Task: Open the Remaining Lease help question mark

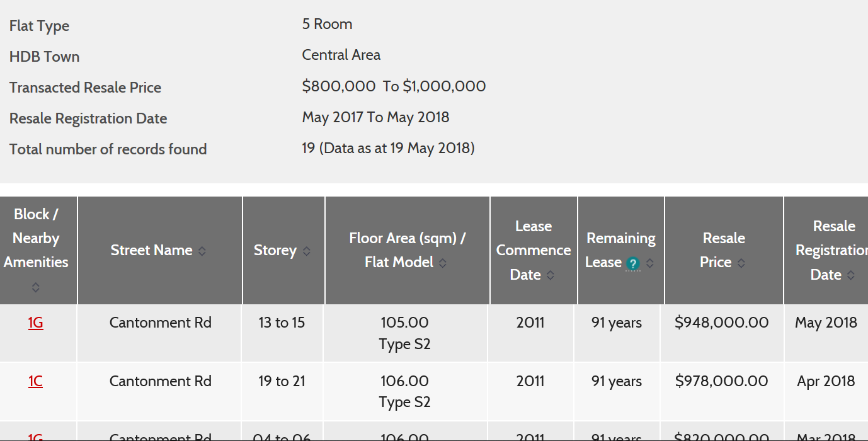Action: tap(632, 264)
